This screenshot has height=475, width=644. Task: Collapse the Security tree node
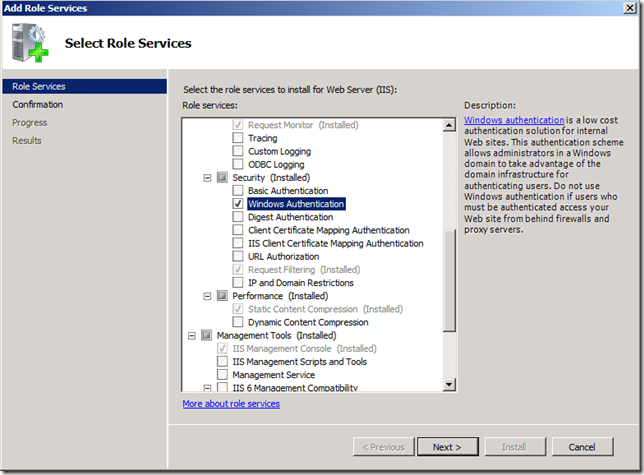click(208, 177)
